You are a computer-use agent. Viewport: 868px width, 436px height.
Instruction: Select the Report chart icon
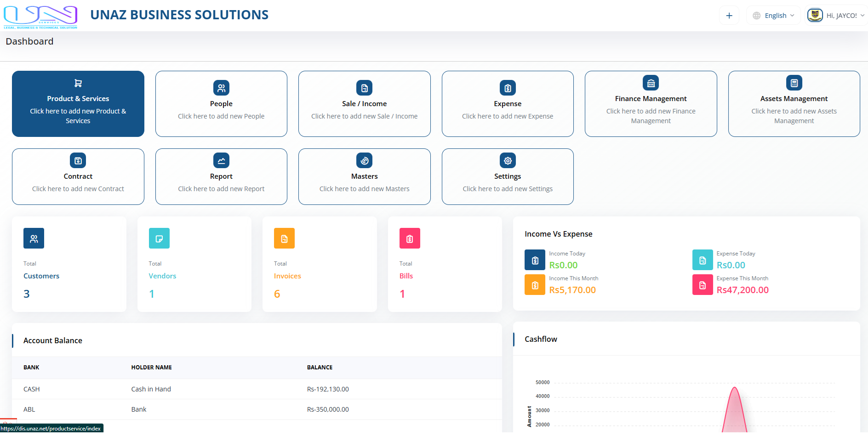[x=221, y=160]
